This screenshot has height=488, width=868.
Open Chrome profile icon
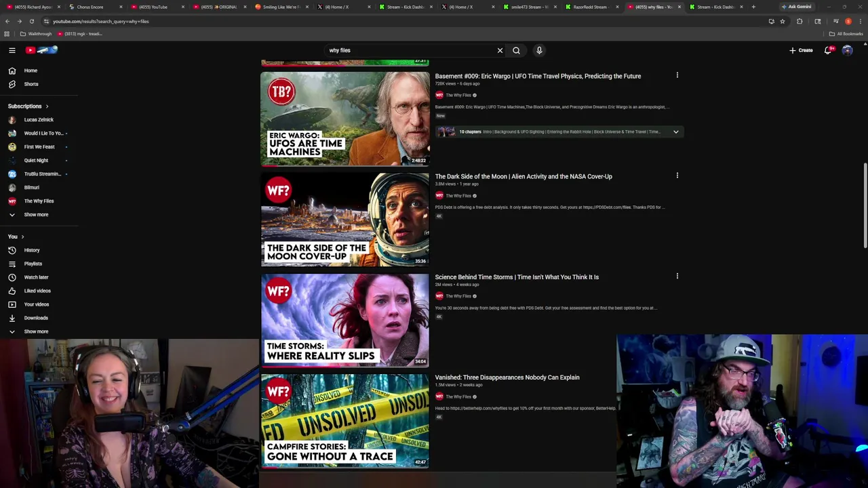pos(848,21)
